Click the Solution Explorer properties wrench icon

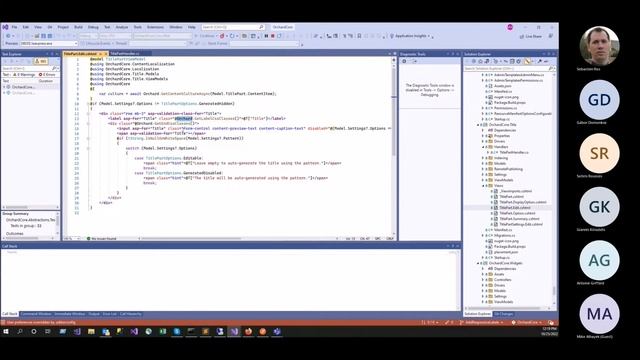point(539,61)
